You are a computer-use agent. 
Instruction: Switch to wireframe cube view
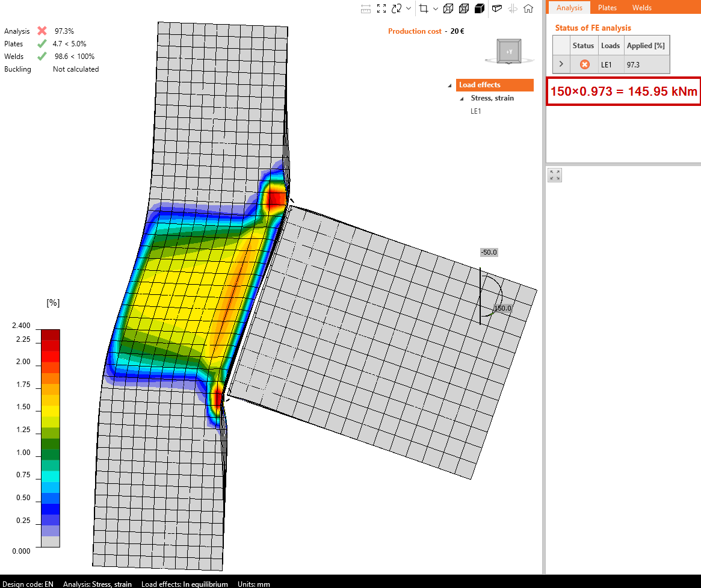pos(448,8)
